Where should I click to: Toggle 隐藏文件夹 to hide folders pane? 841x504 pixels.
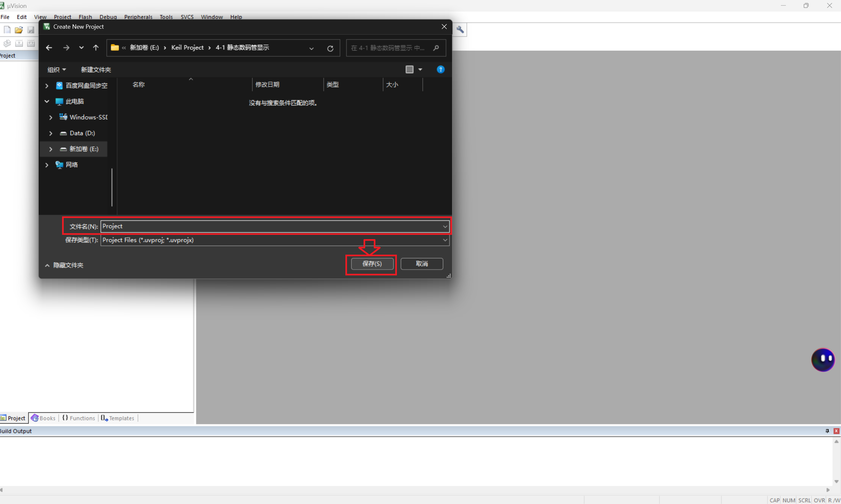[x=64, y=265]
